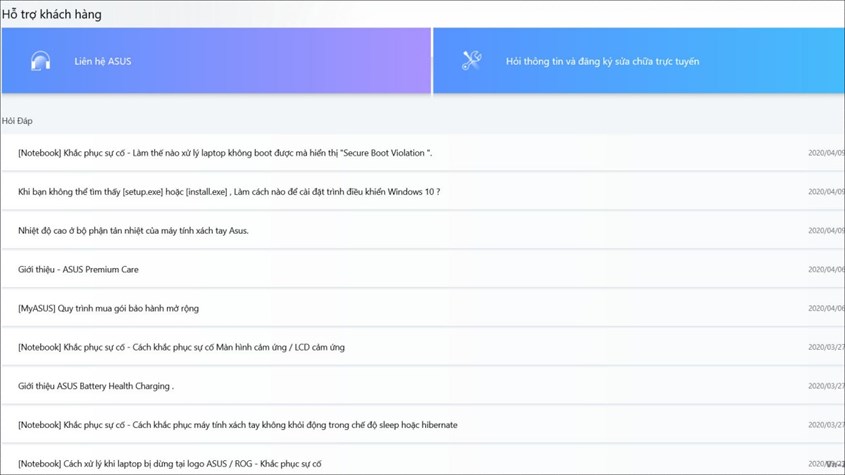Click the date beside the heatsink temperature article
This screenshot has width=845, height=475.
click(x=825, y=231)
